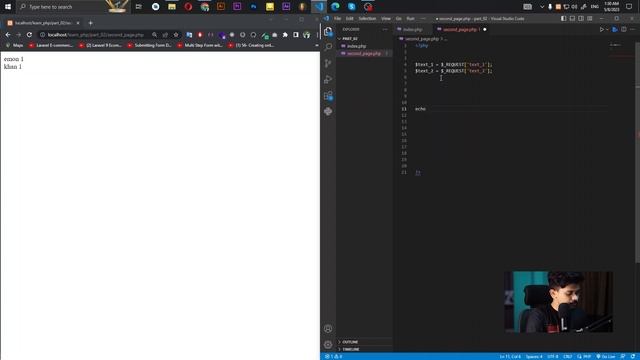Open the Run menu in VS Code
Viewport: 640px width, 360px height.
tap(410, 18)
